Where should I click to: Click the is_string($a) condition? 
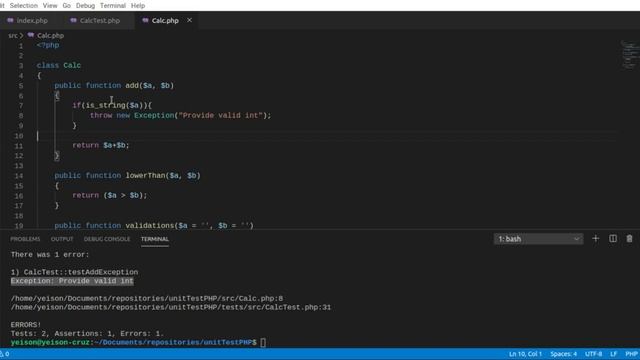coord(114,105)
